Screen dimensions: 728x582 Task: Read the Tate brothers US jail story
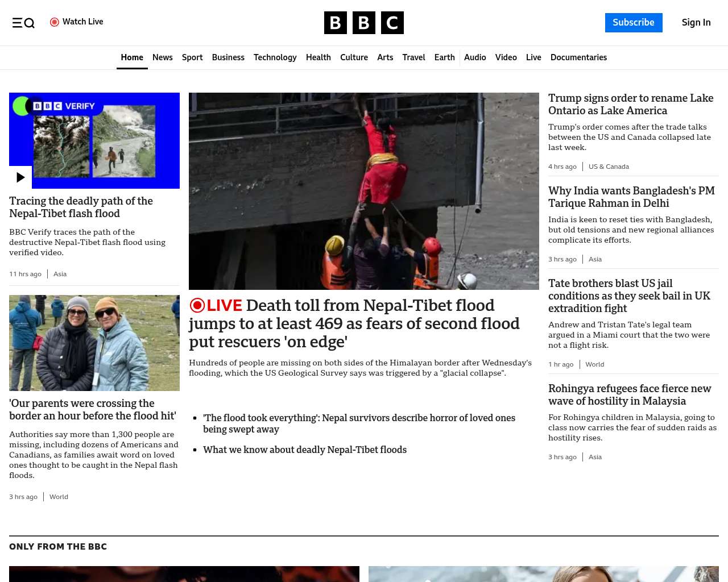pos(629,296)
